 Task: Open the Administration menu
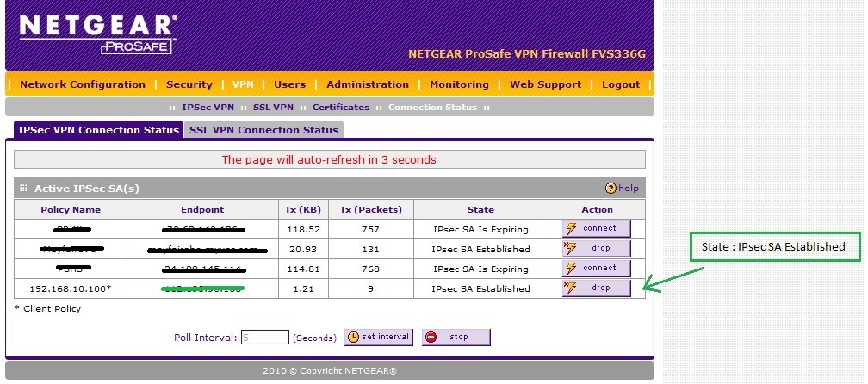[368, 84]
